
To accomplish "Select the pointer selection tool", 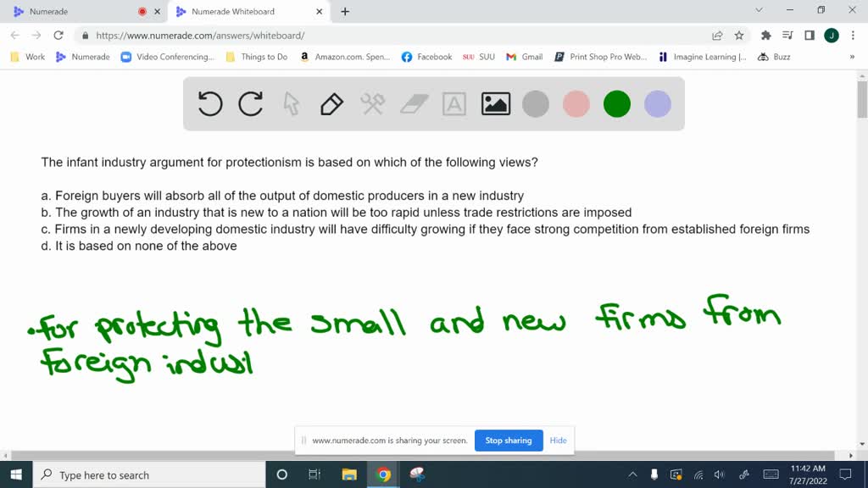I will click(x=292, y=104).
